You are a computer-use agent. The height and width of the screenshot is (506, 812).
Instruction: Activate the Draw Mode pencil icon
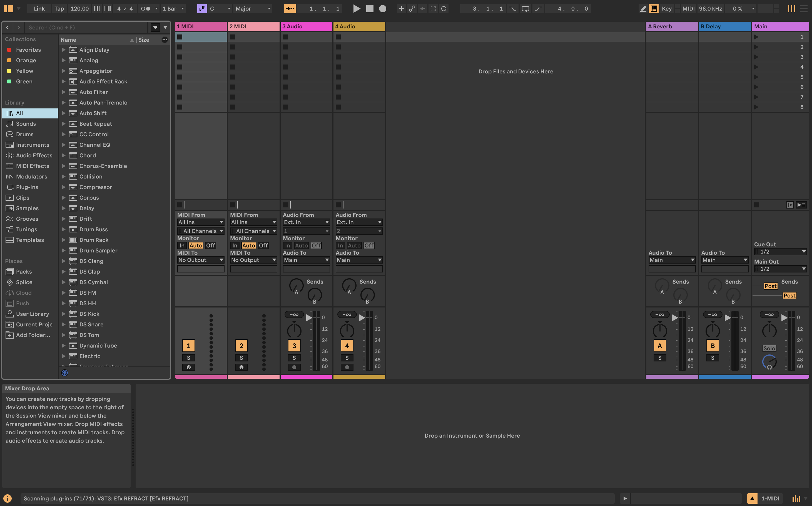click(x=643, y=9)
